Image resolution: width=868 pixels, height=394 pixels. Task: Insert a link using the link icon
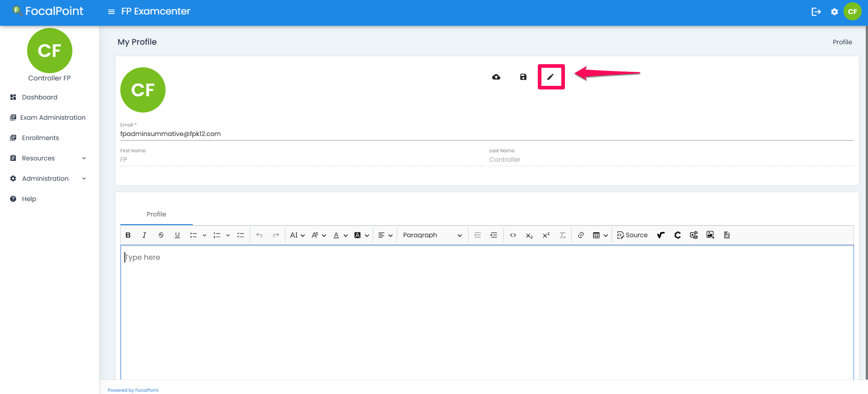(581, 235)
